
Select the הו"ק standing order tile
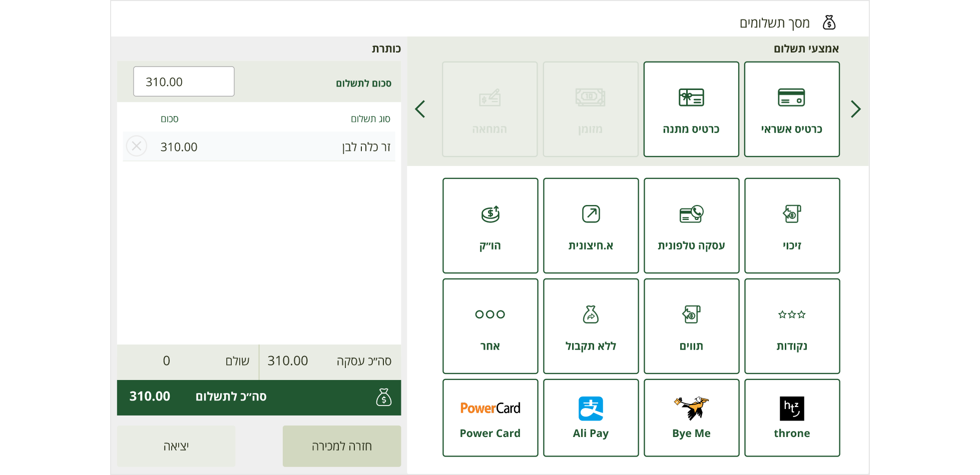tap(490, 225)
